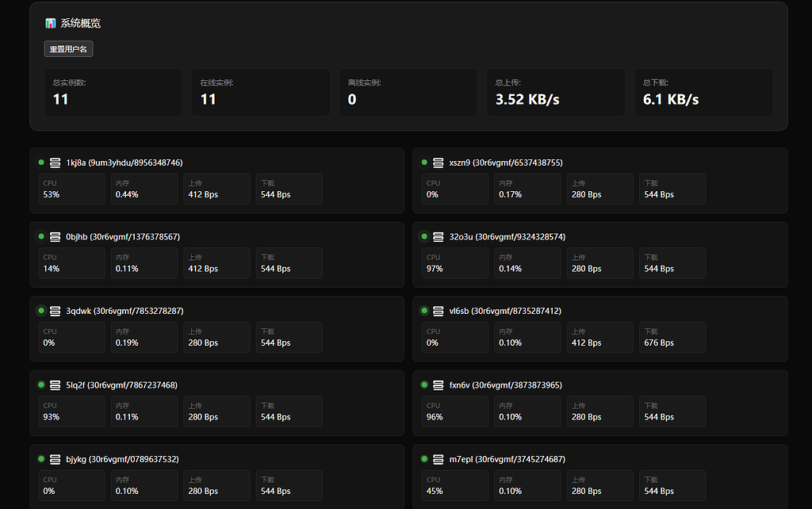The width and height of the screenshot is (812, 509).
Task: Click instance name vl6sb (30r6vgmf/8735287412)
Action: (505, 311)
